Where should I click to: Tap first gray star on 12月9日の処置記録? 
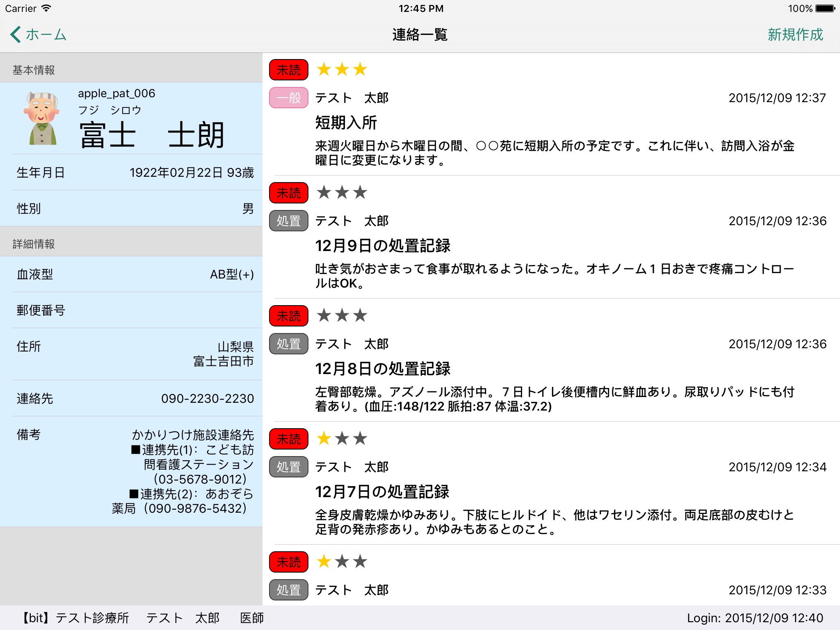tap(324, 192)
